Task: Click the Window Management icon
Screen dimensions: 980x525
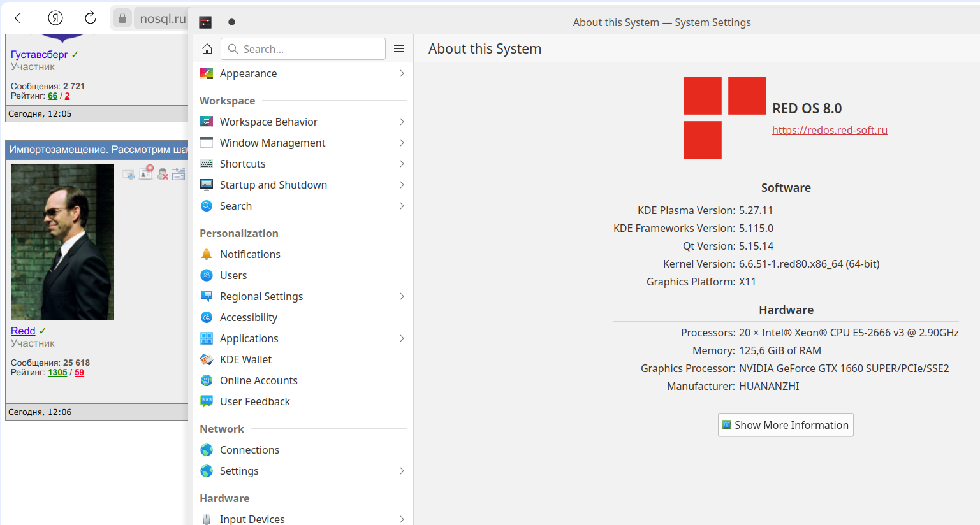Action: point(207,143)
